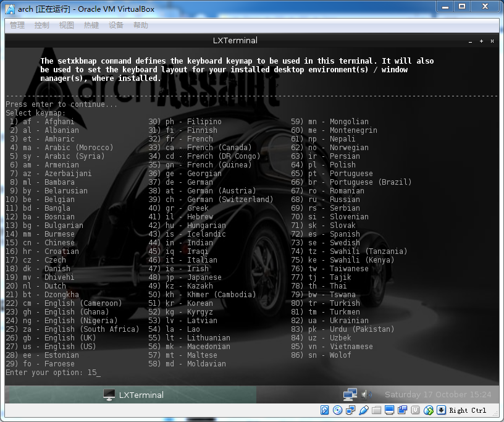Viewport: 504px width, 422px height.
Task: Click the LXTerminal taskbar button
Action: 133,395
